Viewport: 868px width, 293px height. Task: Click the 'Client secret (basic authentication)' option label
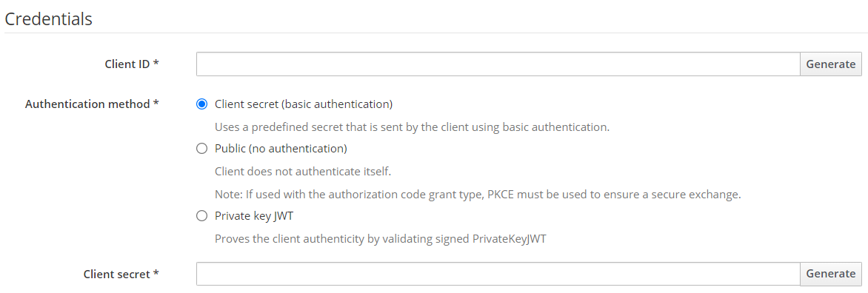304,104
